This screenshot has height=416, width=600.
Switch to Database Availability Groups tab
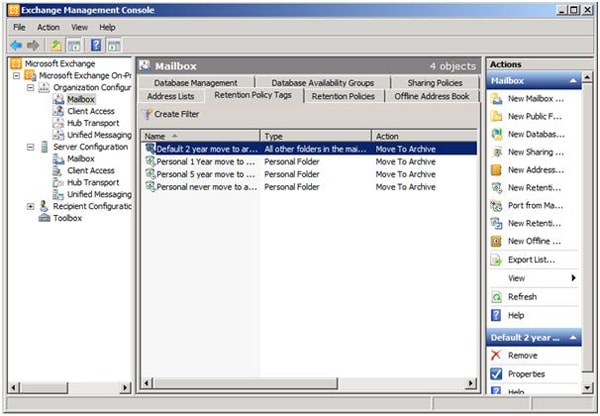323,83
